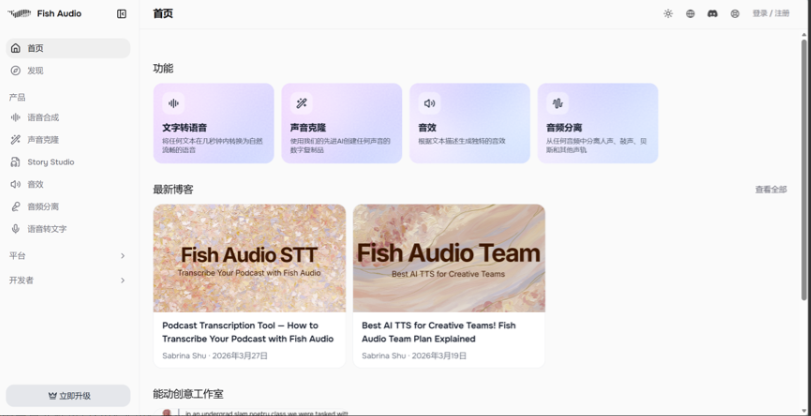
Task: Open the language globe menu
Action: tap(690, 14)
